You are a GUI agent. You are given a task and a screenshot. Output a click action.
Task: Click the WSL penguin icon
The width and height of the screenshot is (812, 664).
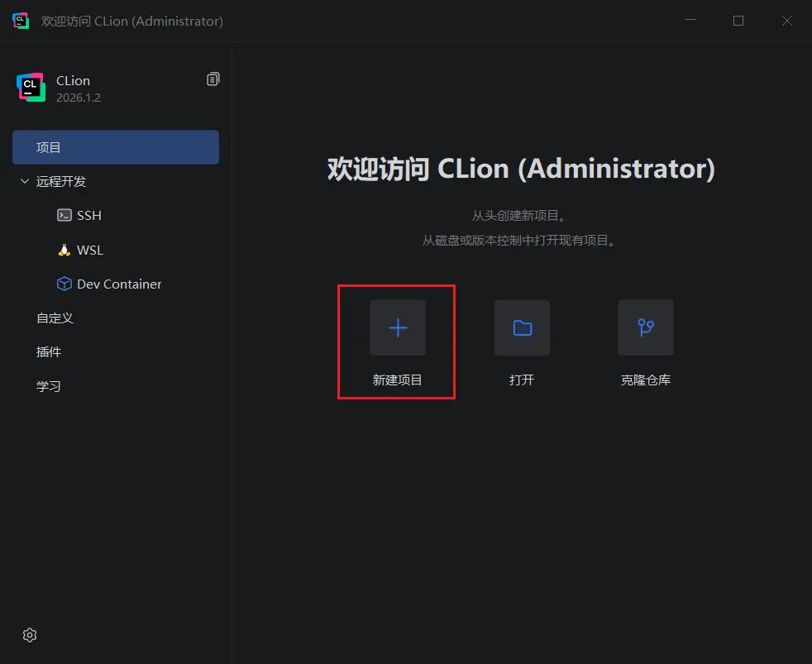64,250
